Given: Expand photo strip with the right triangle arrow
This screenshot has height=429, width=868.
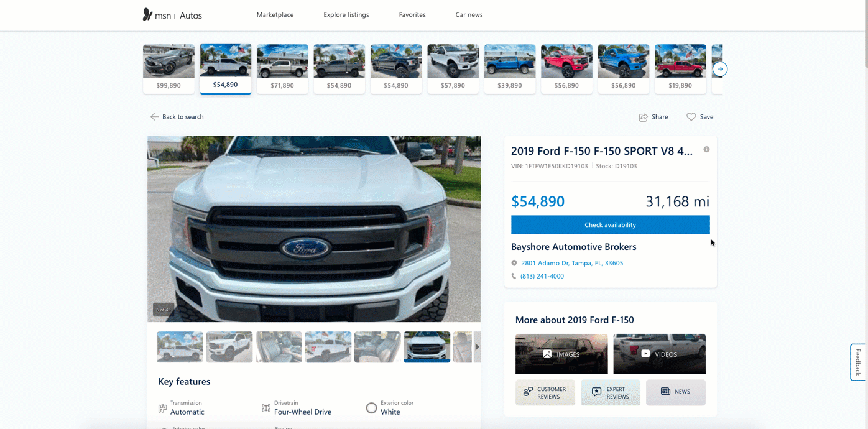Looking at the screenshot, I should tap(478, 347).
